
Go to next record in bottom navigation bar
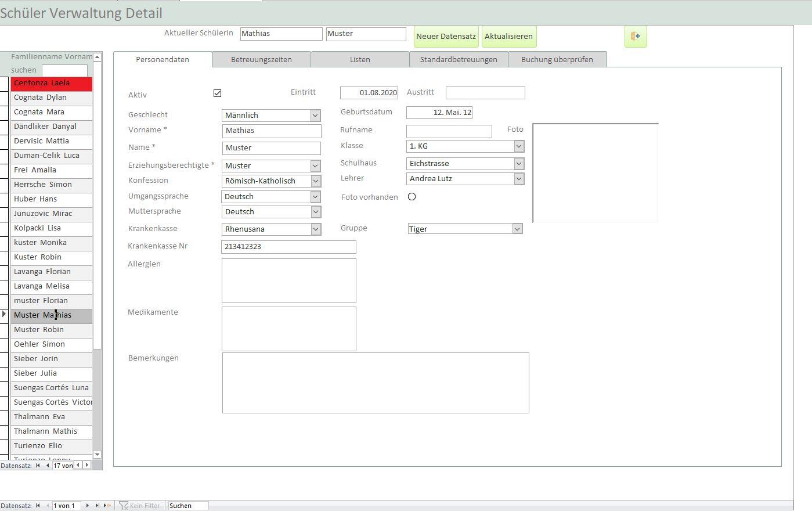88,506
